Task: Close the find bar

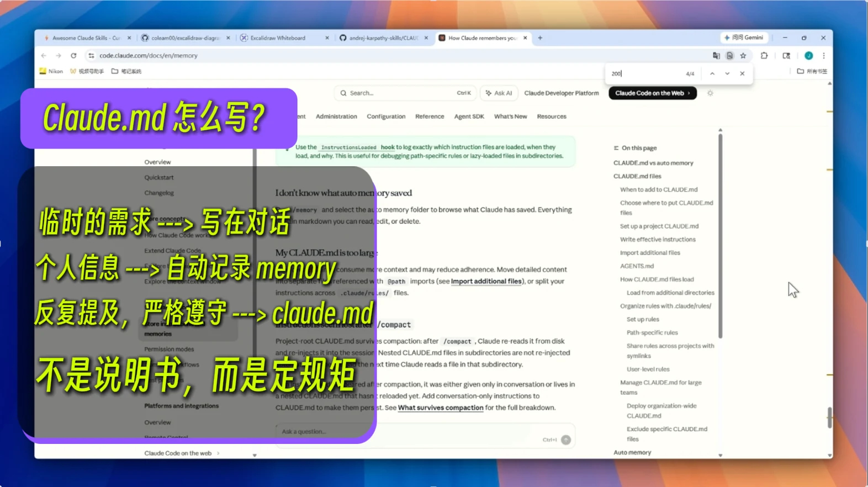Action: pyautogui.click(x=742, y=73)
